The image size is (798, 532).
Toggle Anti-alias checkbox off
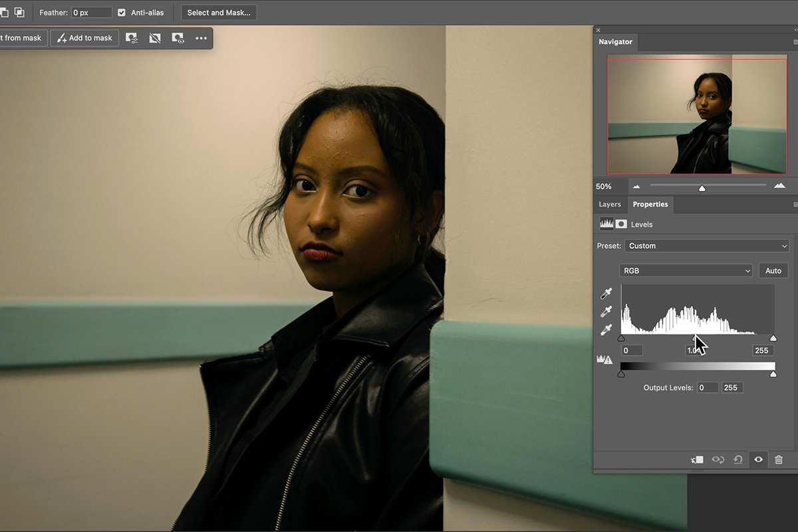[120, 12]
